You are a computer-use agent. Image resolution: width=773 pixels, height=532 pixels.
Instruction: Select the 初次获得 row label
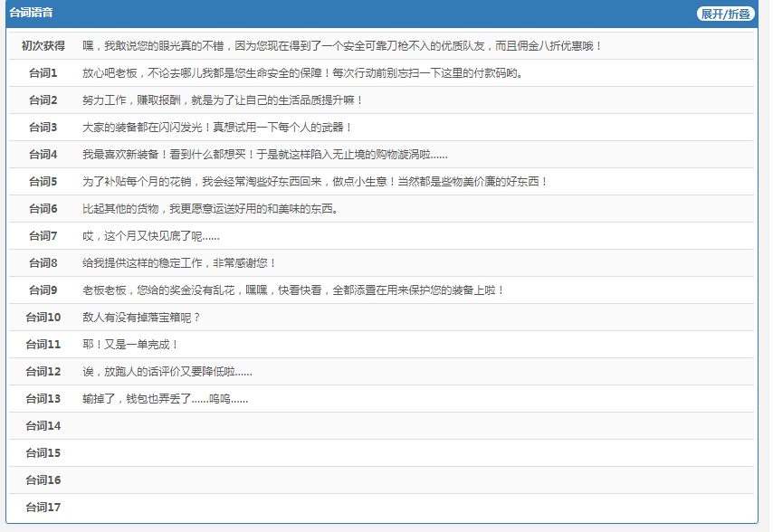tap(43, 46)
